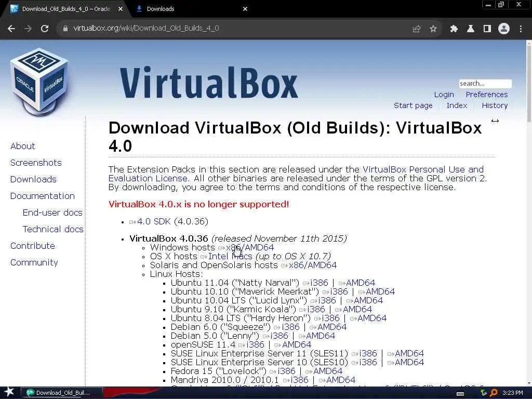This screenshot has width=532, height=399.
Task: Open Community in the sidebar
Action: pyautogui.click(x=34, y=262)
